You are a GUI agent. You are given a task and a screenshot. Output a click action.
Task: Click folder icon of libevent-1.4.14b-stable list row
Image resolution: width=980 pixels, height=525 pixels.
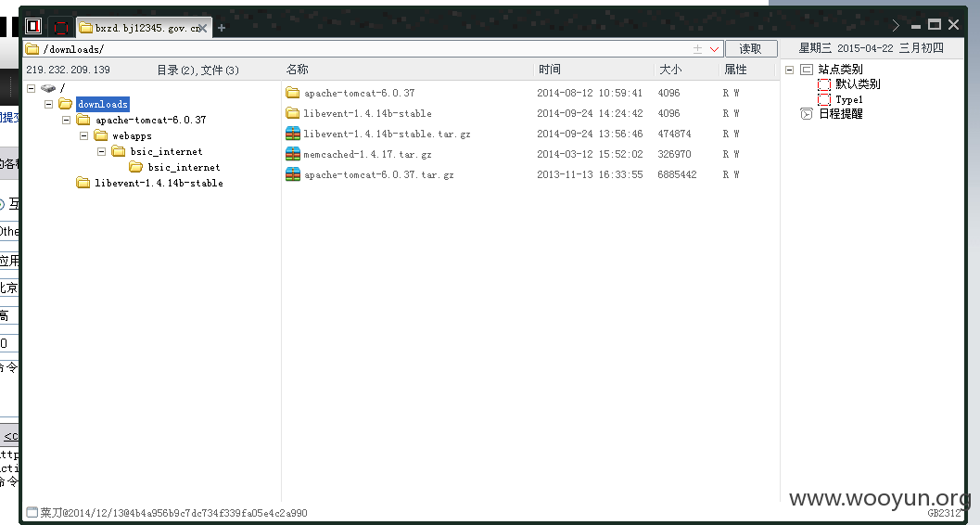pos(292,113)
